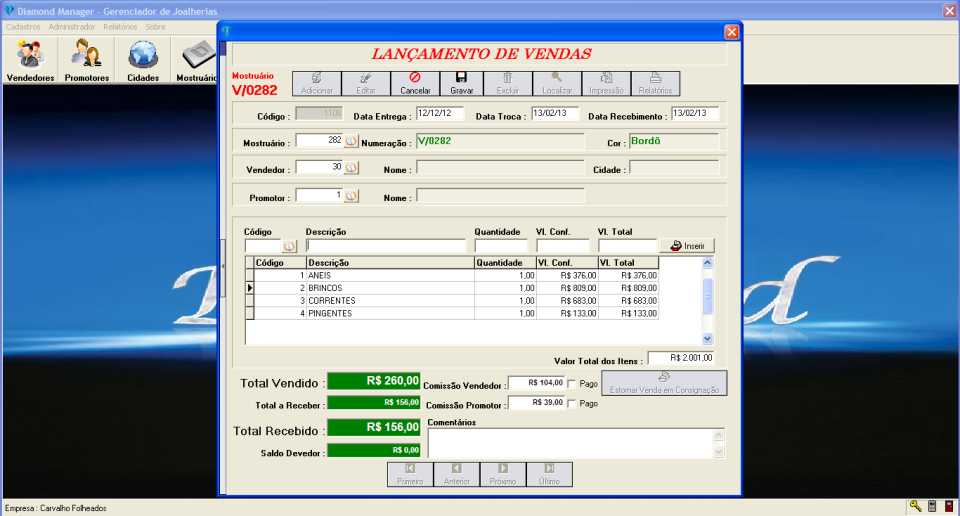Open the Administrador menu
The width and height of the screenshot is (960, 516).
72,26
